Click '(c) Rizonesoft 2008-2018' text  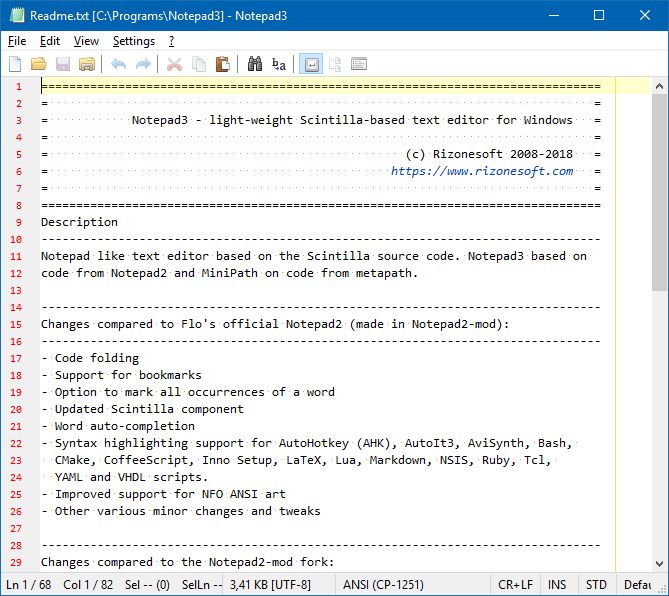coord(489,154)
